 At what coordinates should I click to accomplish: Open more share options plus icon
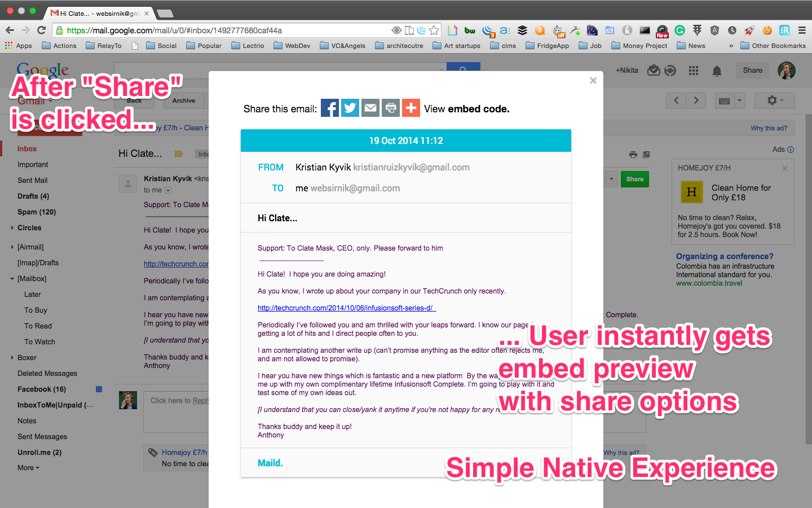coord(411,108)
